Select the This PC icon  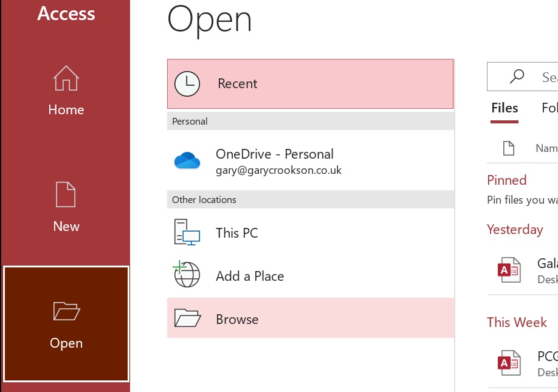click(187, 233)
